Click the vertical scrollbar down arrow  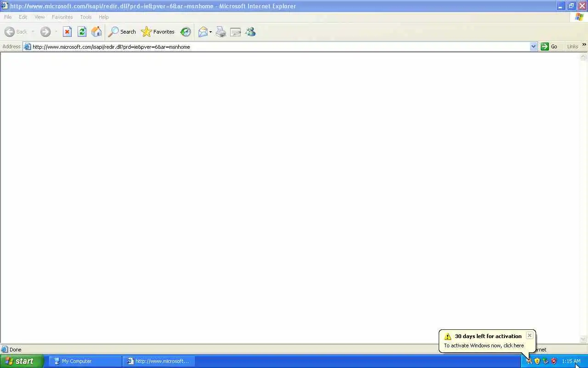point(583,339)
